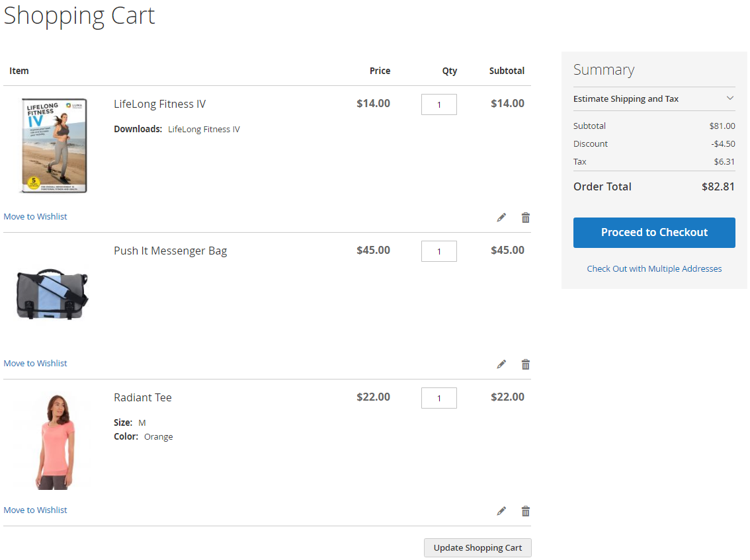Open Check Out with Multiple Addresses

[x=654, y=268]
